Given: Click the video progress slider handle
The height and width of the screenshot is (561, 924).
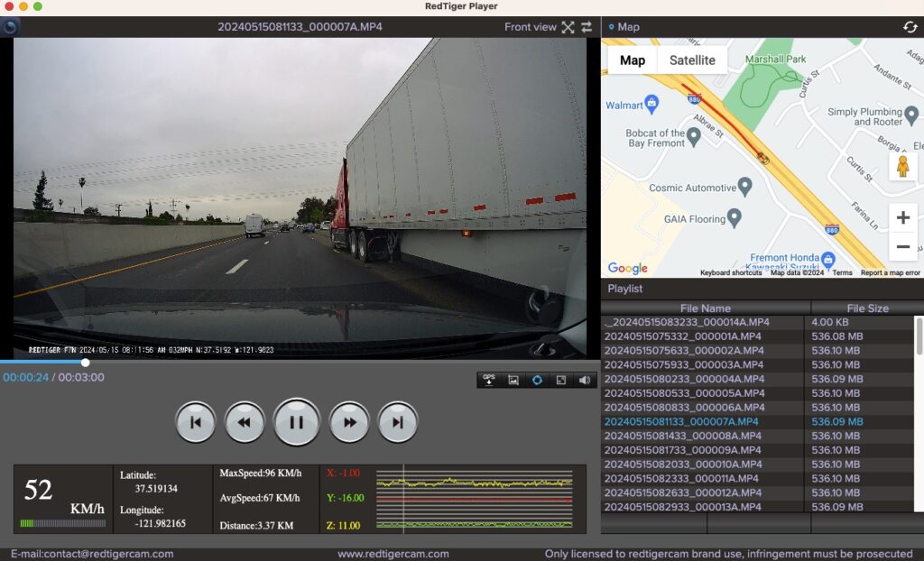Looking at the screenshot, I should tap(86, 363).
